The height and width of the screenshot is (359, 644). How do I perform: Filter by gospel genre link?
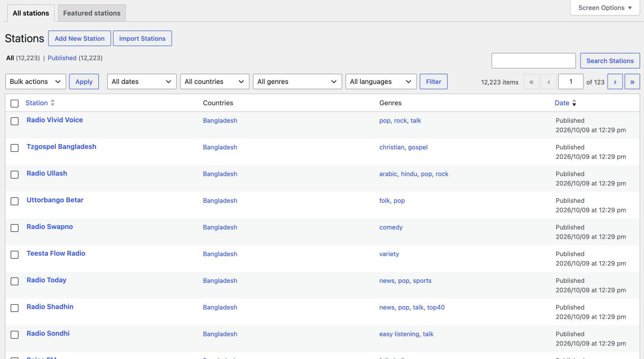418,147
